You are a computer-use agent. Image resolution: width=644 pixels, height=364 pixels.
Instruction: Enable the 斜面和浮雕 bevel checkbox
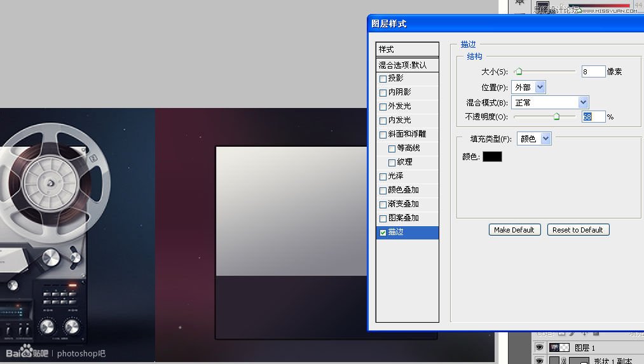(383, 135)
